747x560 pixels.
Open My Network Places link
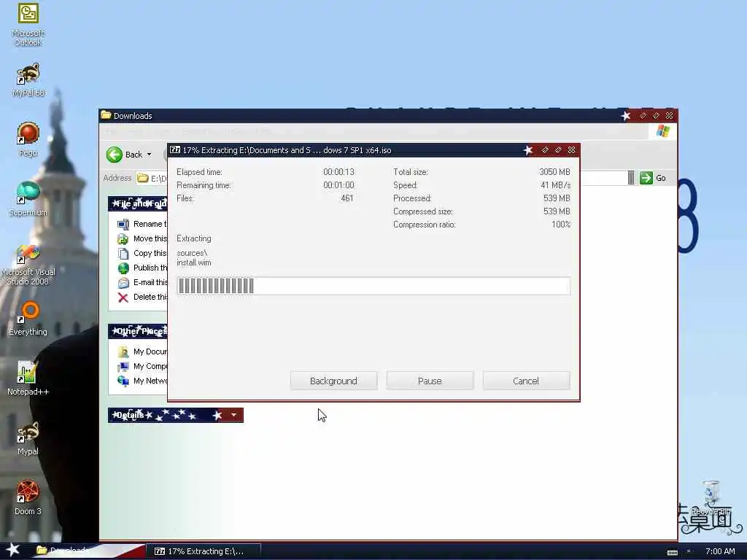(x=142, y=381)
